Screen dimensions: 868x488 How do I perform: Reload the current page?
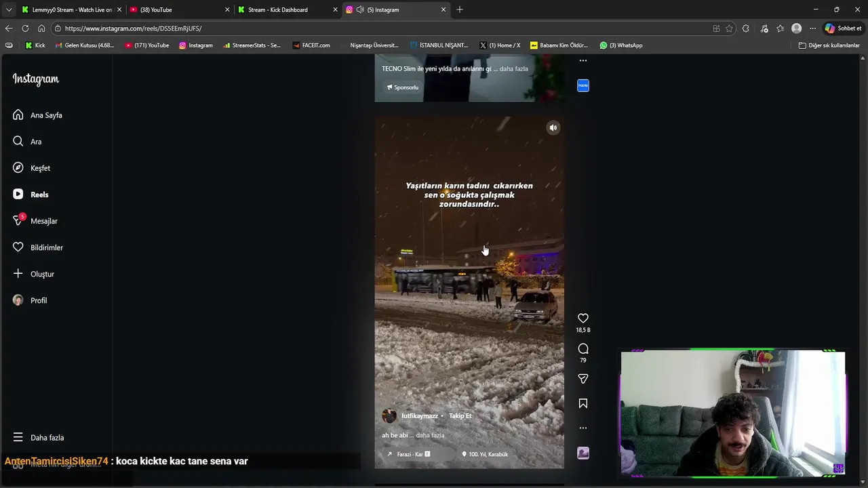click(x=25, y=28)
